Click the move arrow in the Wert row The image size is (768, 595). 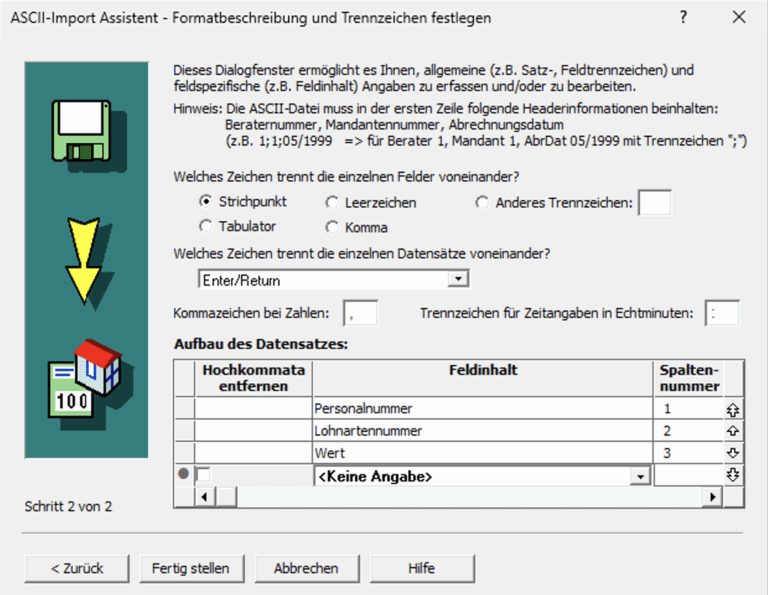[732, 453]
